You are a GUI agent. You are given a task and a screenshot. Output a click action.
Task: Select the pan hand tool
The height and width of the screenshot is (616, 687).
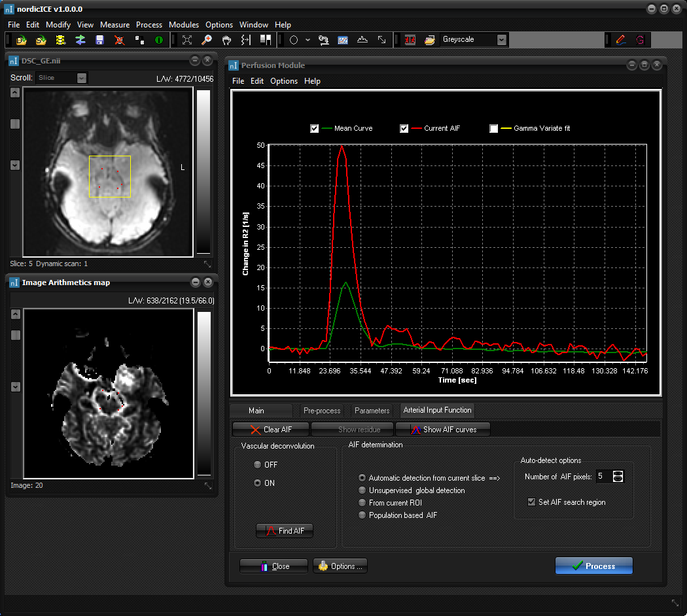pyautogui.click(x=226, y=40)
